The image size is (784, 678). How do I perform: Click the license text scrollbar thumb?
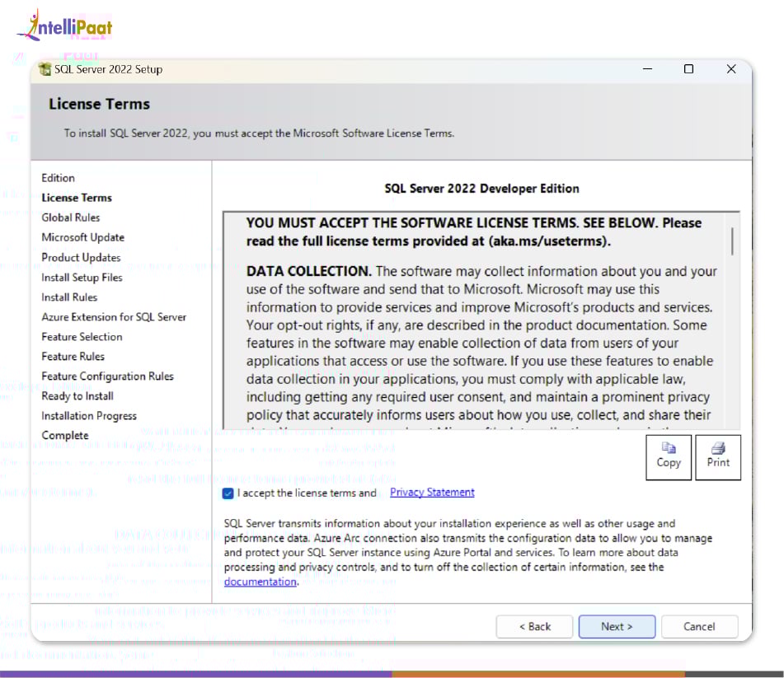pyautogui.click(x=732, y=240)
